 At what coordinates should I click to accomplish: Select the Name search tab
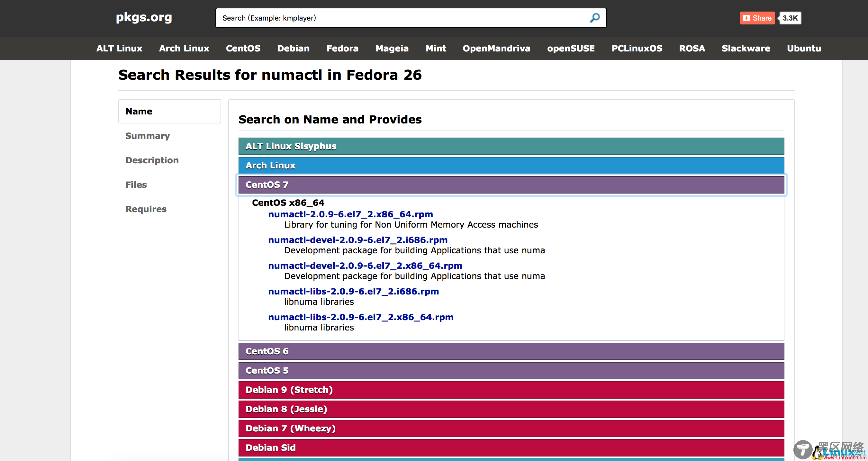pyautogui.click(x=169, y=111)
